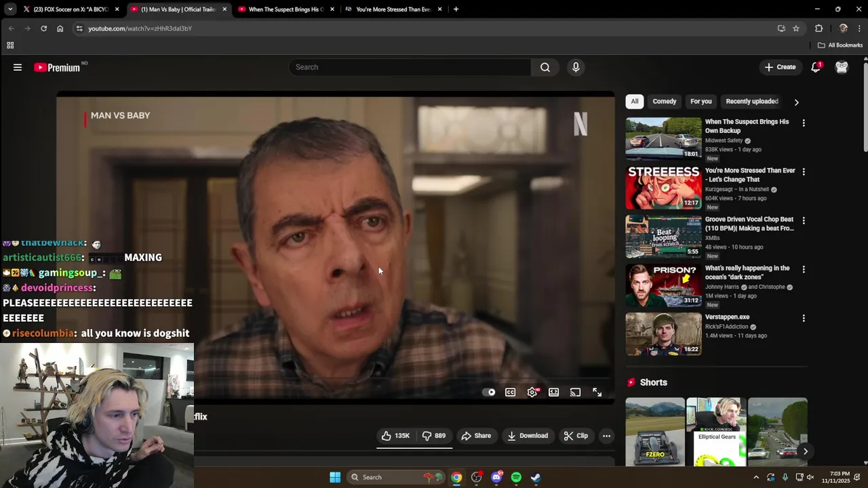The height and width of the screenshot is (488, 868).
Task: Select the All filter chip
Action: point(635,102)
